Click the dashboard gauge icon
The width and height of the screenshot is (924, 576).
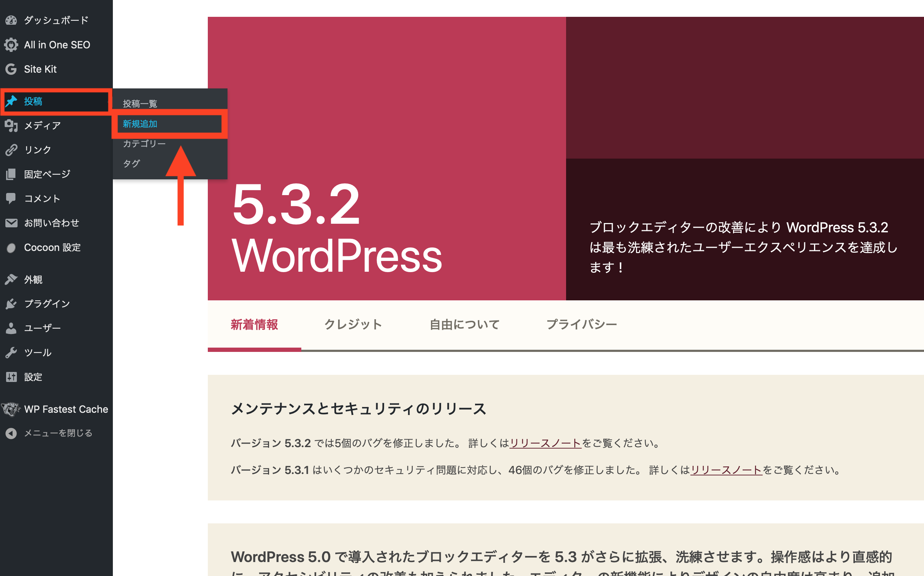point(11,20)
